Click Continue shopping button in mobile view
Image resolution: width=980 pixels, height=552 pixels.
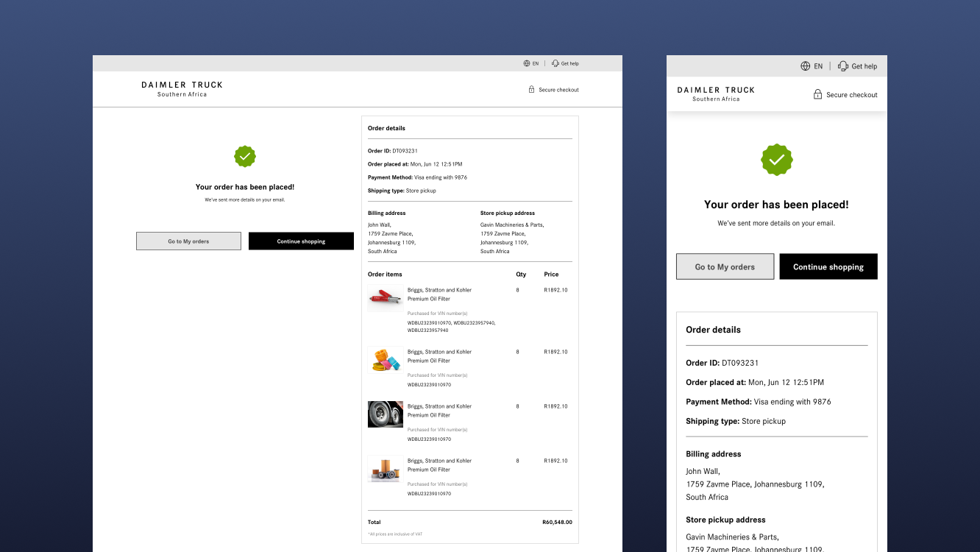point(828,266)
